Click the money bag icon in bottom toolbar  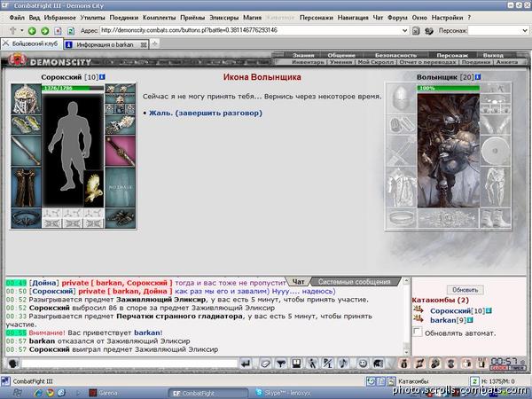(x=403, y=364)
